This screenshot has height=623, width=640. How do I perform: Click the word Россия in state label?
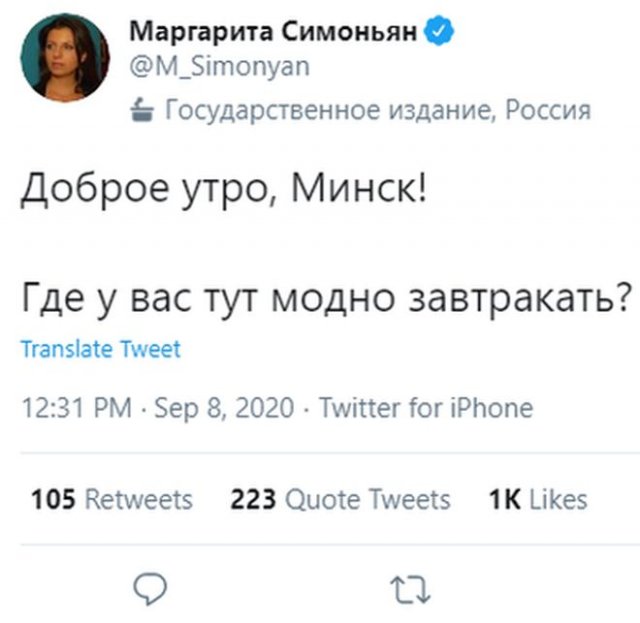click(548, 109)
